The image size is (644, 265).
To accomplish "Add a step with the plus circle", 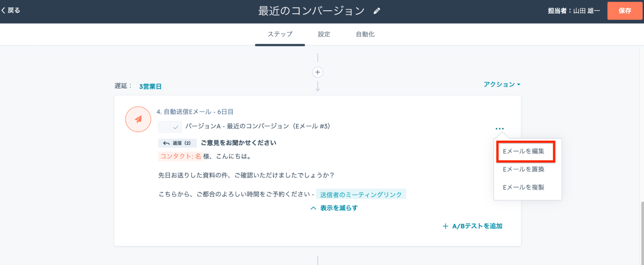I will [318, 72].
